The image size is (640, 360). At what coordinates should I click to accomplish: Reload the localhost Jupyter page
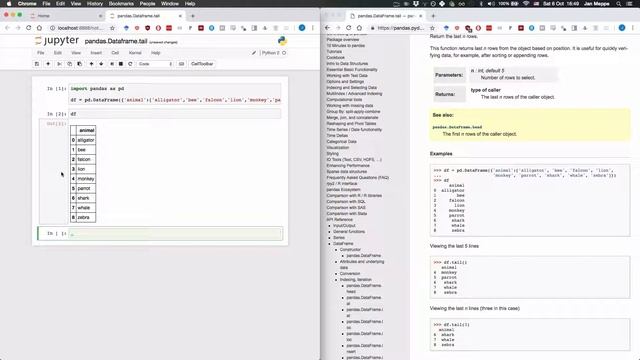point(29,28)
